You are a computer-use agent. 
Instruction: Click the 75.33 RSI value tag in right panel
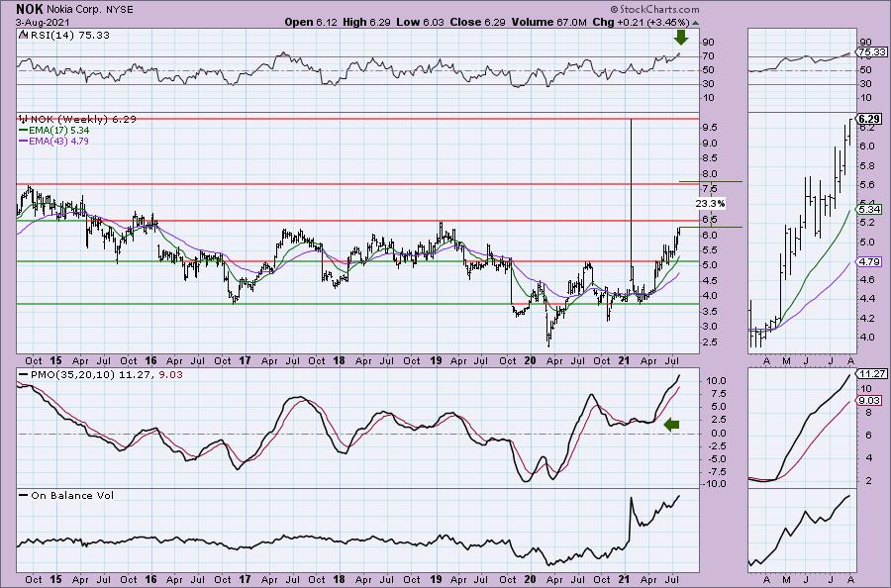coord(873,52)
